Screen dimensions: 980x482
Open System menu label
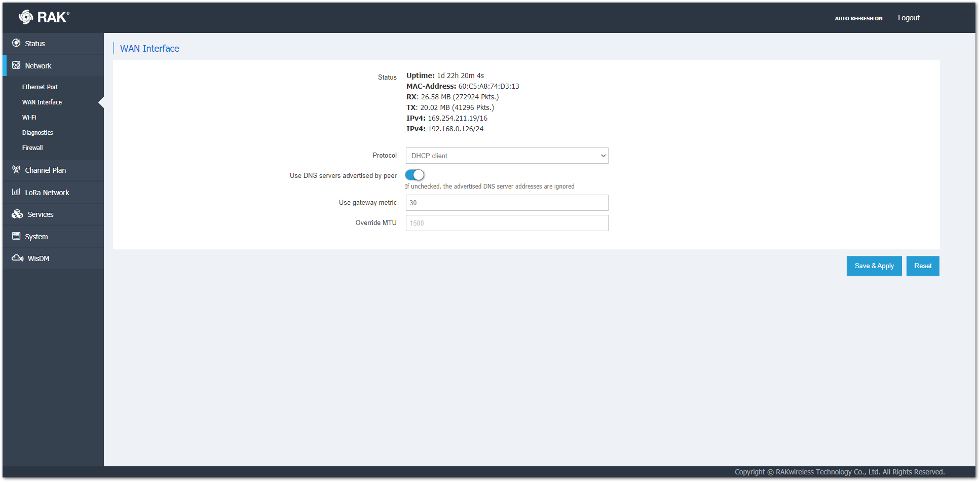pyautogui.click(x=36, y=237)
